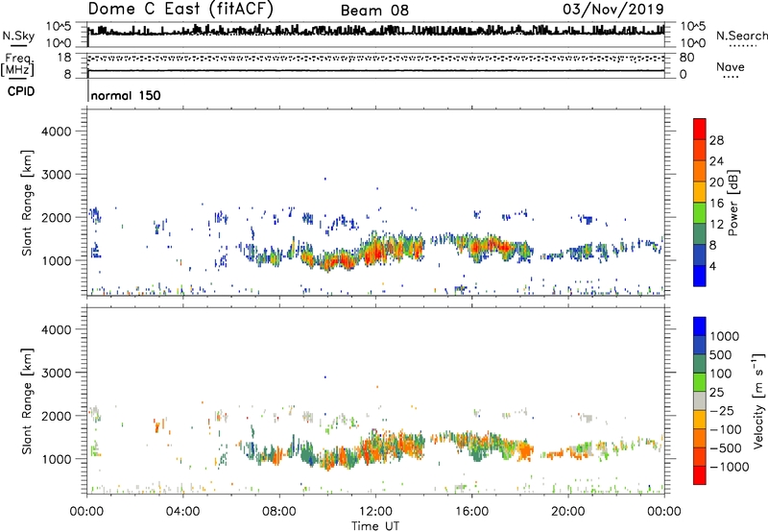
Task: Click the dotted line sample under 'N.Search'
Action: point(742,46)
